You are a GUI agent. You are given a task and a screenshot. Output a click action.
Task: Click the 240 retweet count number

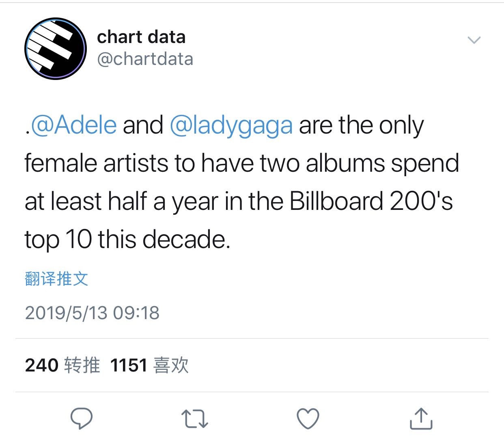pos(41,365)
